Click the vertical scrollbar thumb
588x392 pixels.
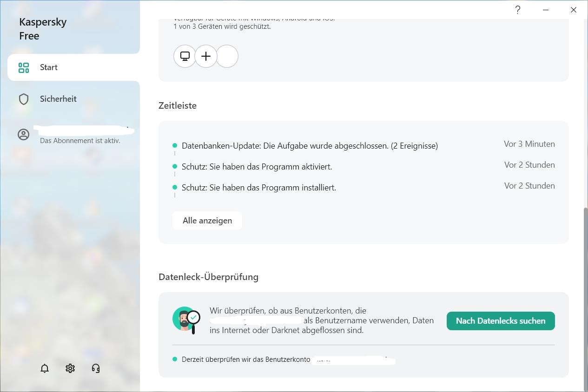tap(585, 300)
